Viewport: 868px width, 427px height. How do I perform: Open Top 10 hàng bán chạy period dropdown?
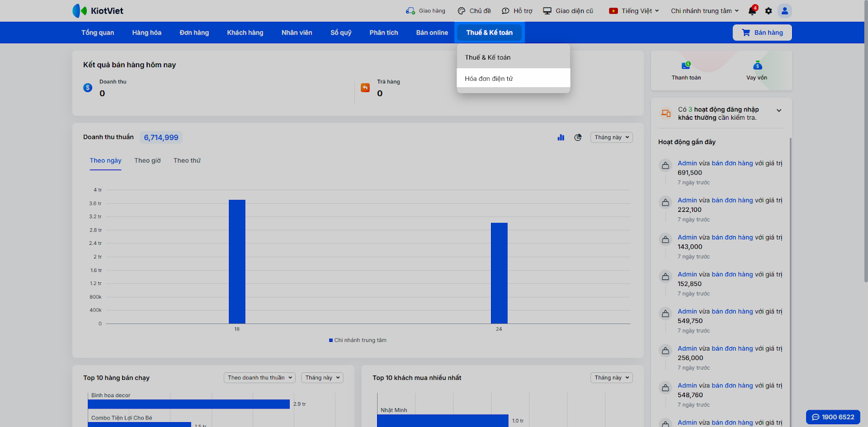(322, 378)
